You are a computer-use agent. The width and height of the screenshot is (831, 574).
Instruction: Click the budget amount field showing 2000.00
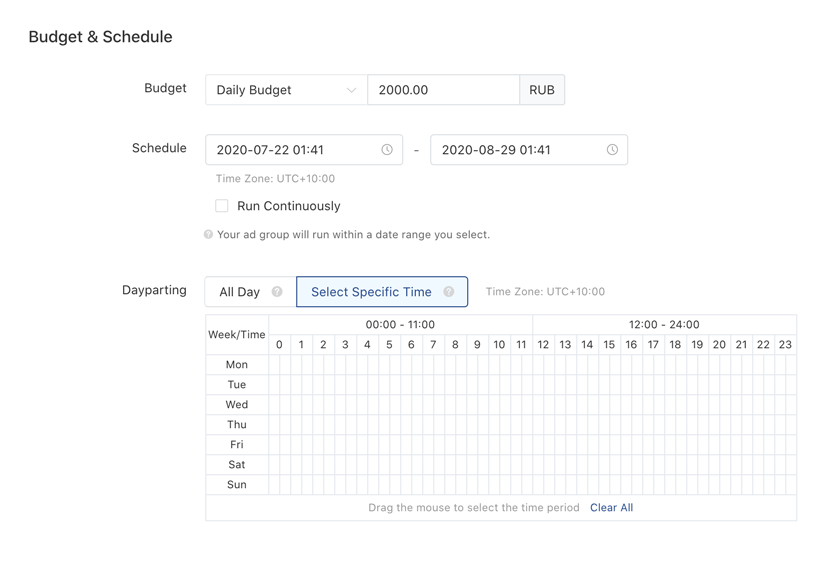(443, 90)
